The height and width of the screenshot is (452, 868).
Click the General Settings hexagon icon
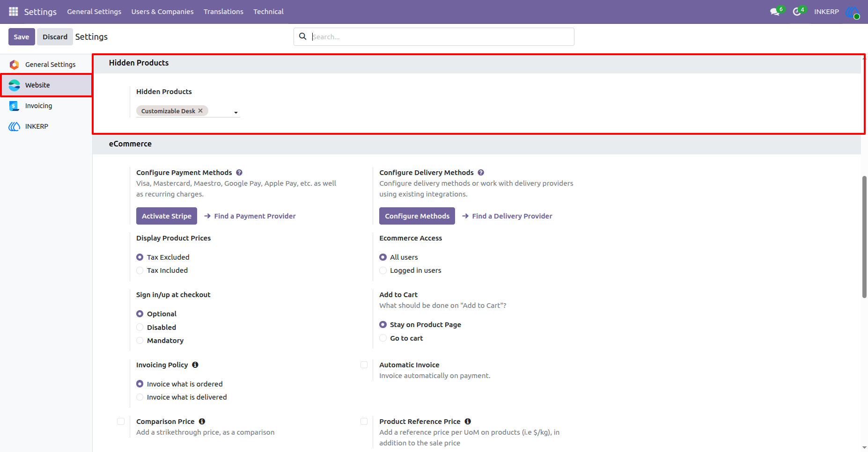(x=15, y=65)
